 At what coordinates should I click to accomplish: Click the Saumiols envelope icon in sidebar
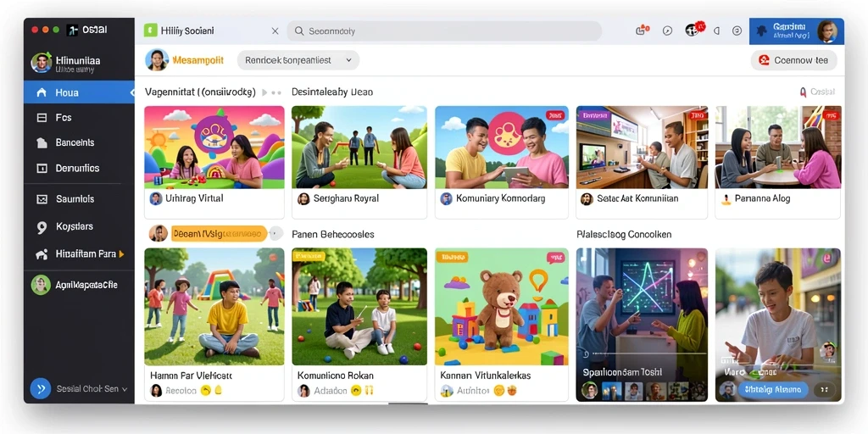pyautogui.click(x=42, y=198)
